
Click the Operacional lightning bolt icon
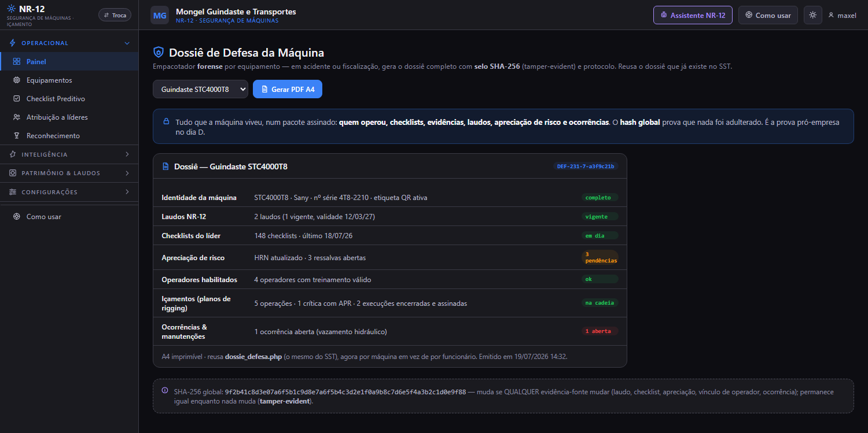[13, 43]
